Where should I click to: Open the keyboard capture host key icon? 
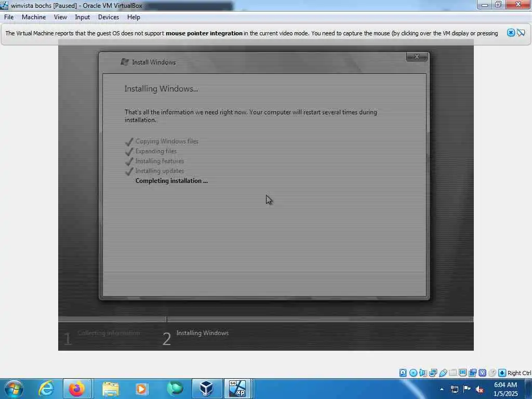pyautogui.click(x=502, y=373)
